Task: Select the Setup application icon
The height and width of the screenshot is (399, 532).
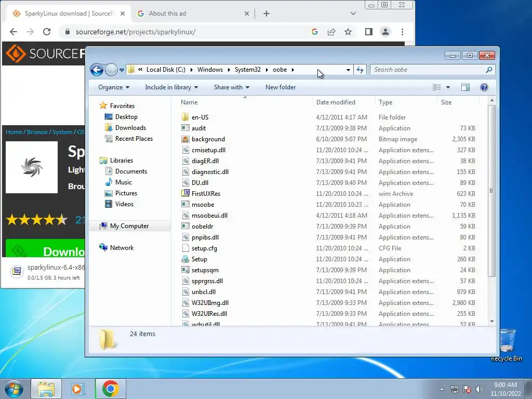Action: [185, 259]
